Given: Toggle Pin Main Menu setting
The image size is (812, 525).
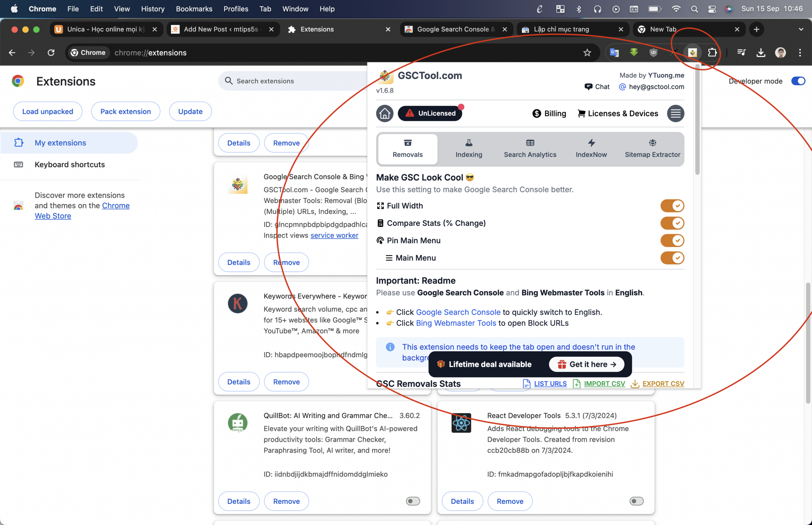Looking at the screenshot, I should (x=672, y=241).
